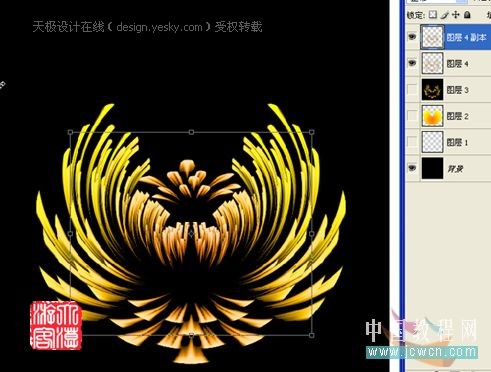
Task: Show layer 图层 3 via visibility box
Action: tap(412, 89)
